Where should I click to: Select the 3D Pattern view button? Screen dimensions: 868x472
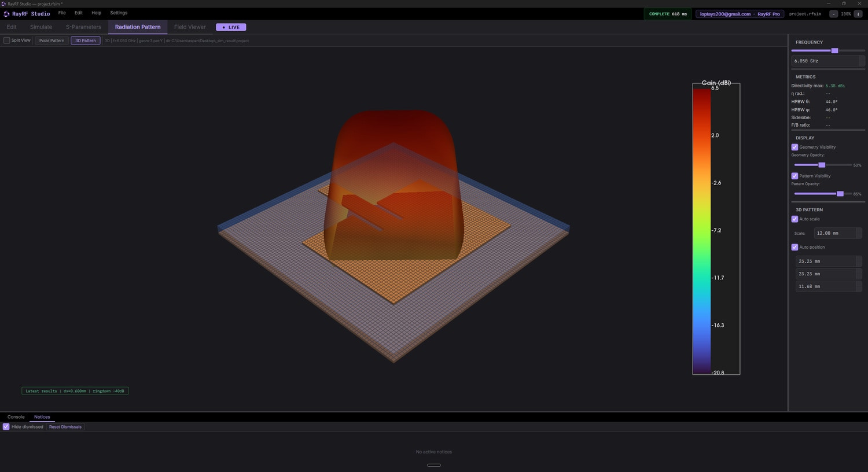pos(86,40)
